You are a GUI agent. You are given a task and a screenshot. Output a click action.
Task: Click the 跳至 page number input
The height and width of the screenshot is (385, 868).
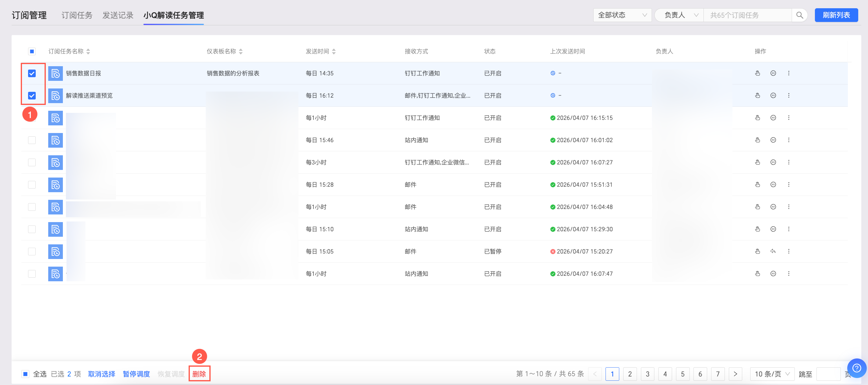click(x=828, y=373)
